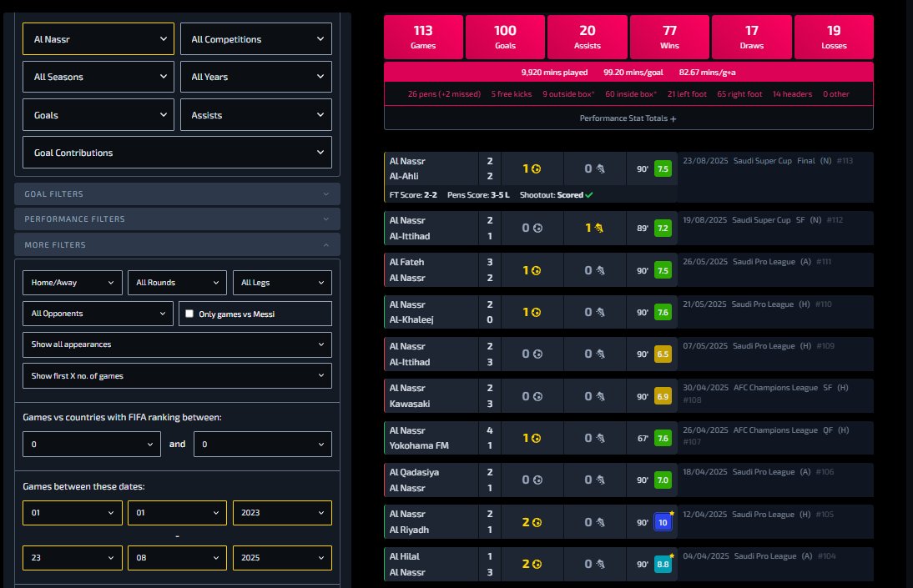Enable Only games vs Messi checkbox
This screenshot has height=588, width=913.
click(x=189, y=314)
